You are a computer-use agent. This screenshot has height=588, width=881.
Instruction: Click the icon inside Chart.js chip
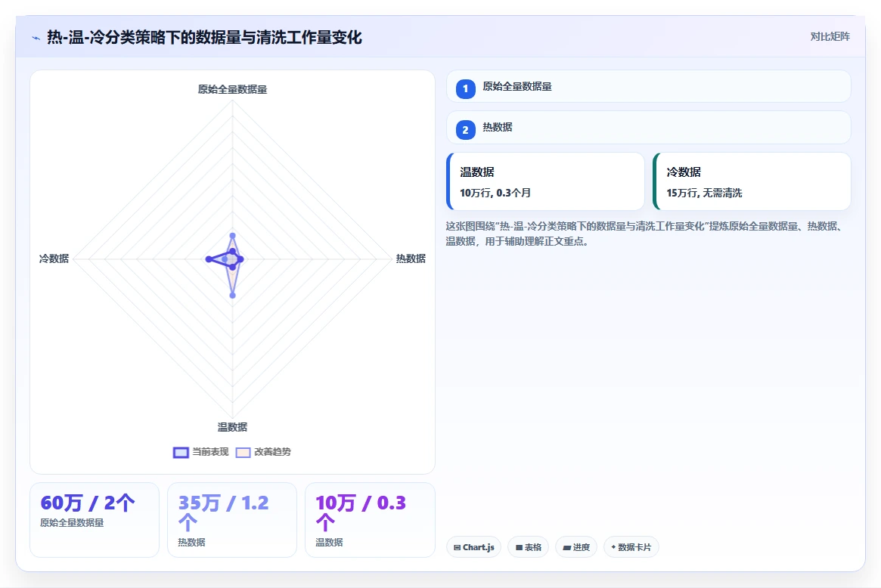(x=458, y=547)
